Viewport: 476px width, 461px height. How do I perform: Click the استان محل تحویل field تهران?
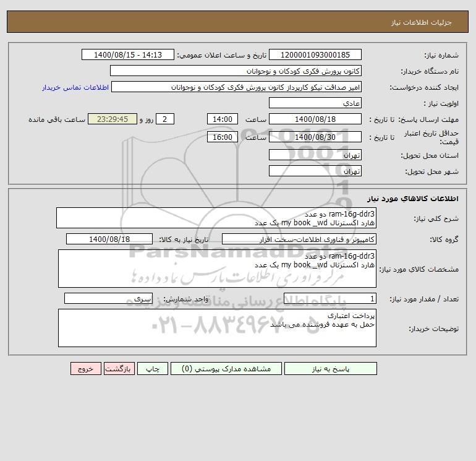pos(315,155)
